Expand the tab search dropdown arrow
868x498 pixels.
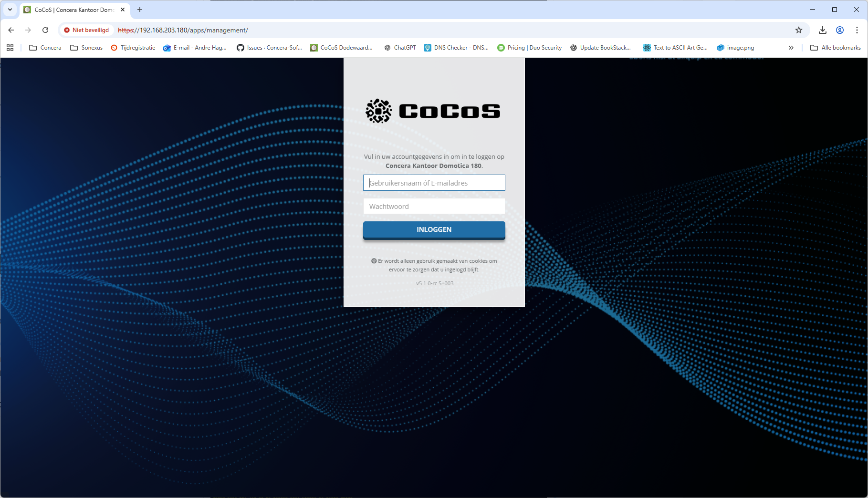pyautogui.click(x=10, y=10)
